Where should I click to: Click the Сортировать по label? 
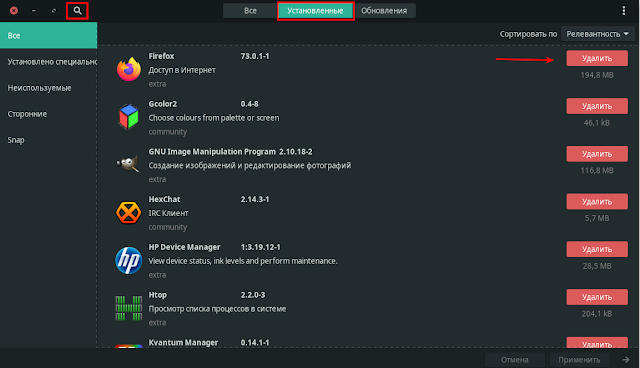coord(528,34)
